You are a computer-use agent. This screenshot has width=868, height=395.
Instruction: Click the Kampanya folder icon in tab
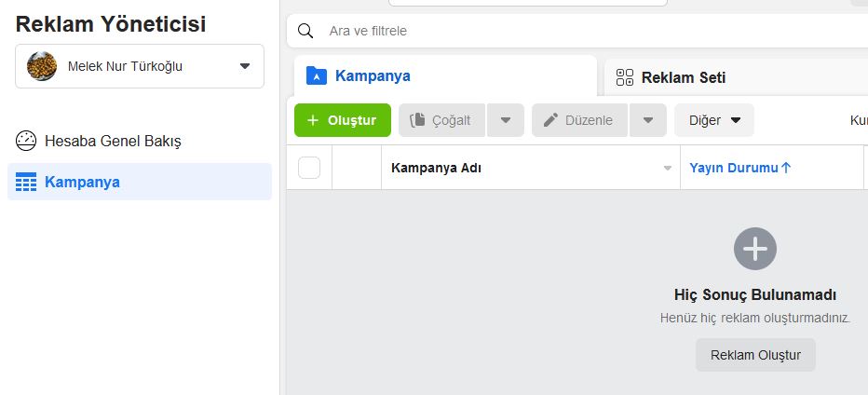click(317, 75)
